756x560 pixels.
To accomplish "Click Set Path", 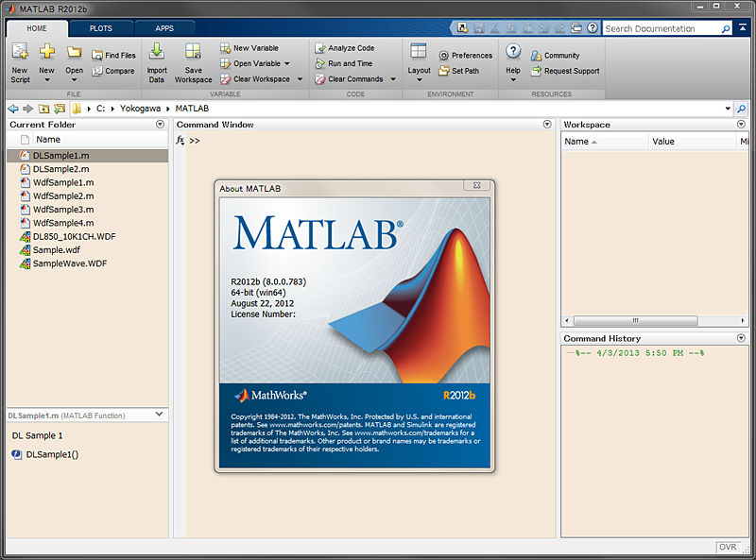I will click(x=458, y=71).
